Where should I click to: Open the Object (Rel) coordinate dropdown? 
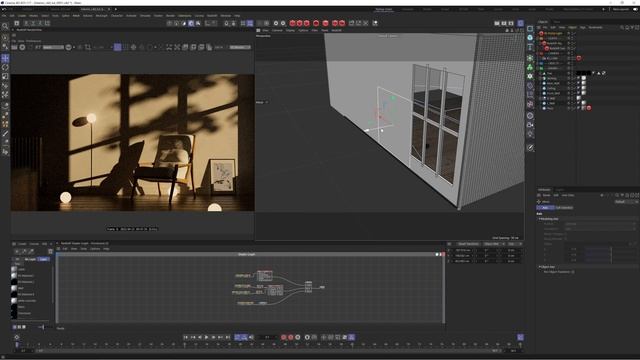click(493, 244)
